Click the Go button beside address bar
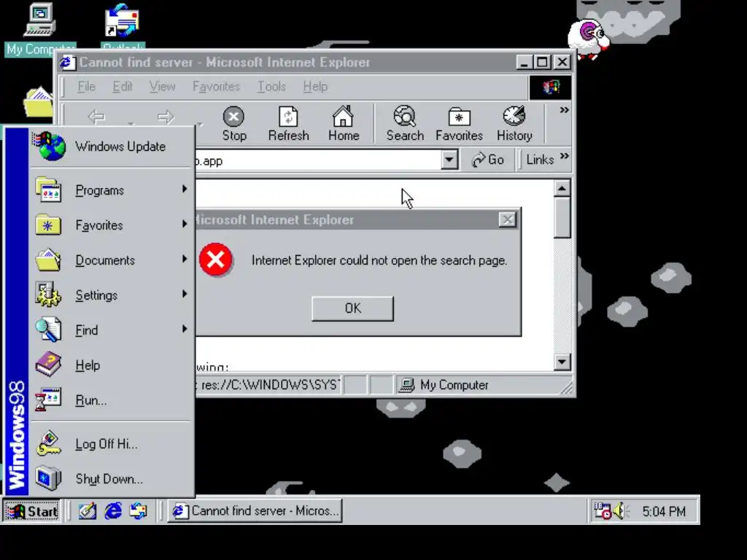747x560 pixels. [x=487, y=160]
